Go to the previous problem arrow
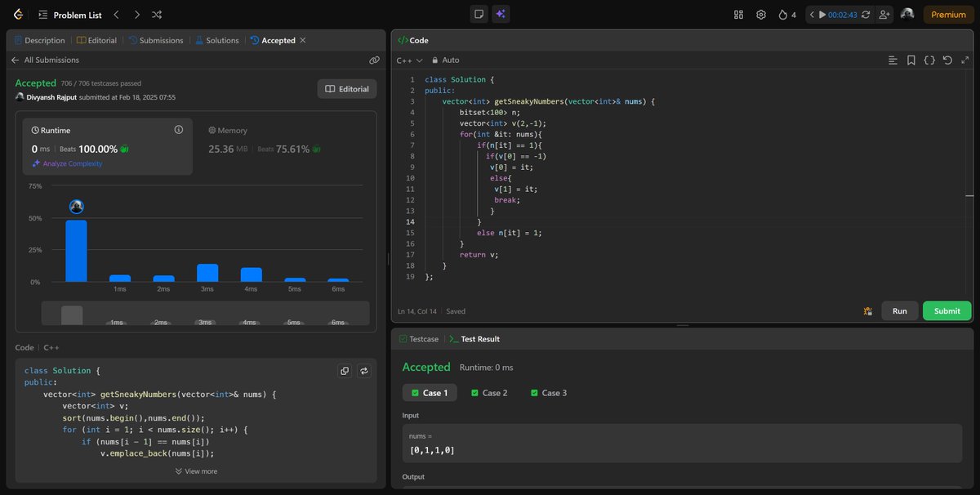Viewport: 980px width, 495px height. tap(116, 15)
